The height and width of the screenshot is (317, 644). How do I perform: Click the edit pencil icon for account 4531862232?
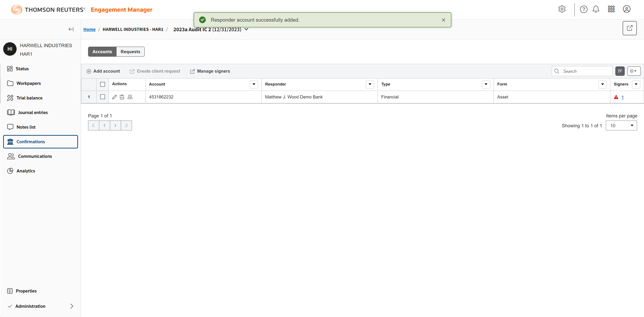tap(115, 97)
